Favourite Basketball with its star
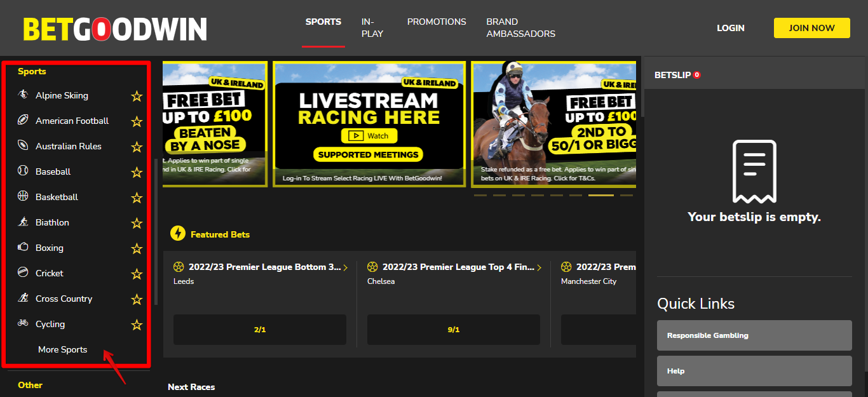Screen dimensions: 868x397 click(137, 198)
